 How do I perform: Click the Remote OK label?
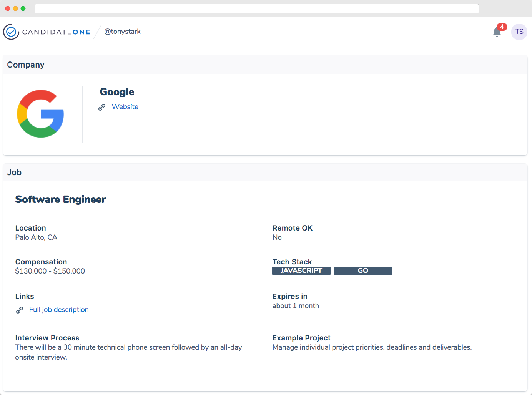click(x=293, y=228)
